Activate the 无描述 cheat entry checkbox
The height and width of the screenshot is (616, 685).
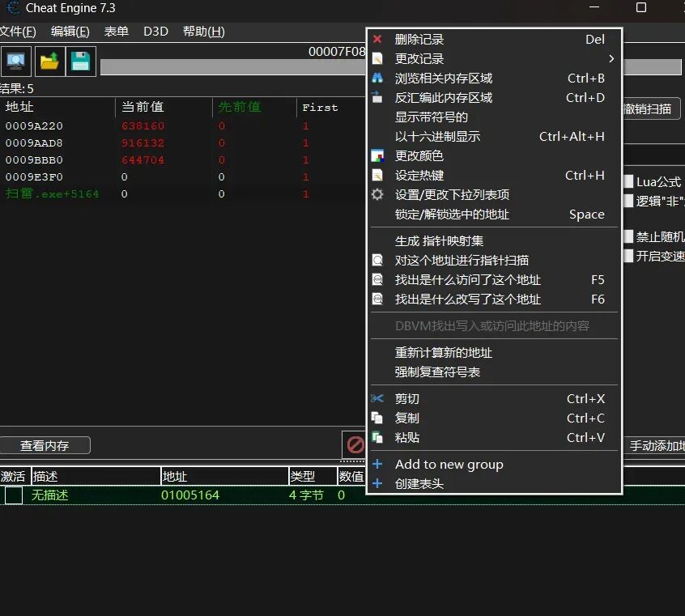13,495
